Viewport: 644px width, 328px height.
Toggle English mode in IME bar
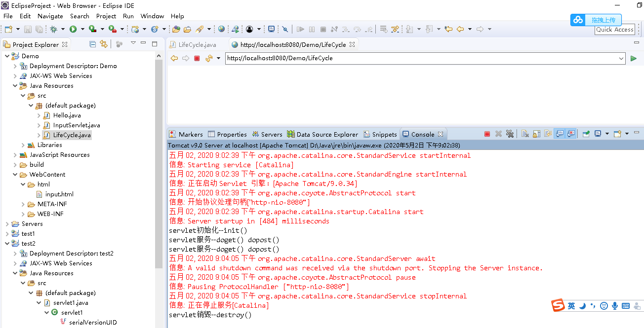click(571, 306)
